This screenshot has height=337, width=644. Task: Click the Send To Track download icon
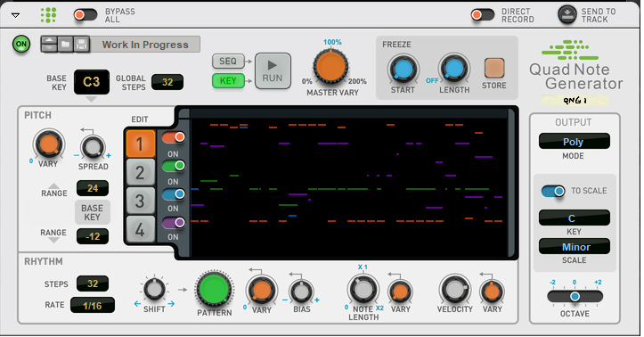pos(567,15)
